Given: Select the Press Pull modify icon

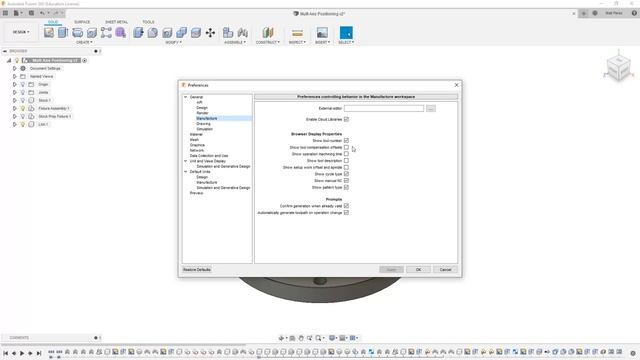Looking at the screenshot, I should point(138,32).
